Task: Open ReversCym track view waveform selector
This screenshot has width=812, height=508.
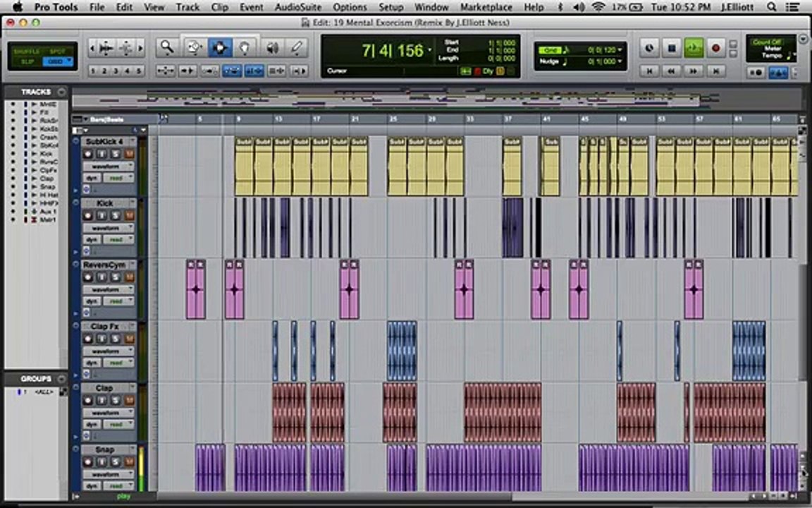Action: pos(109,290)
